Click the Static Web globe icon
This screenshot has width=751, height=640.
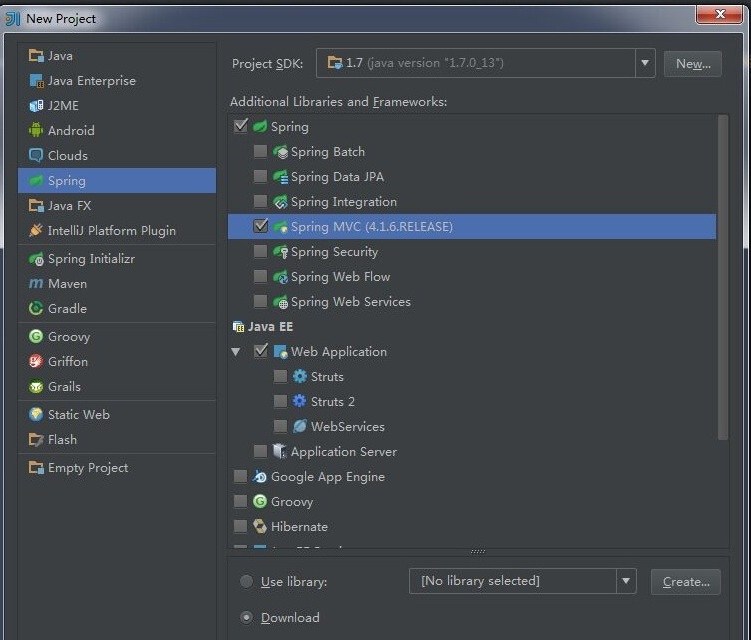coord(36,414)
